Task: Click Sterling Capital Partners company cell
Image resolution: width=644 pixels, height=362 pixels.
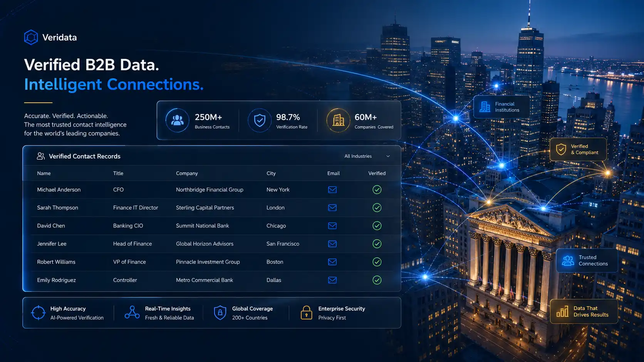Action: [x=205, y=208]
